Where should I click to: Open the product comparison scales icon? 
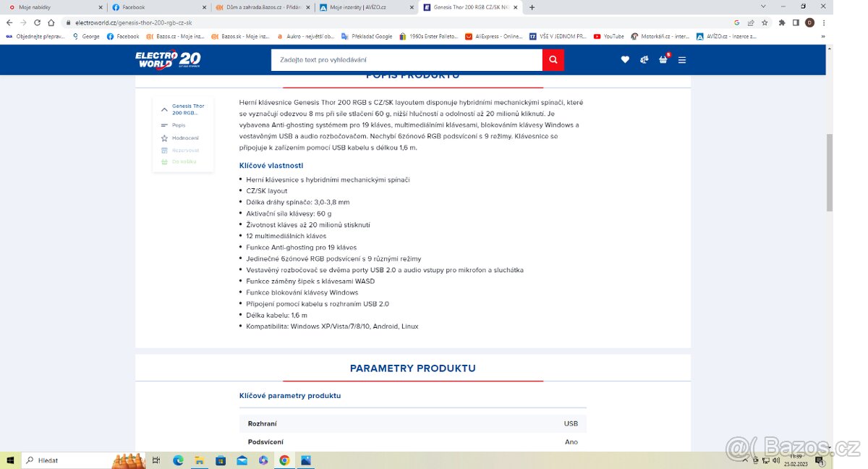(644, 59)
